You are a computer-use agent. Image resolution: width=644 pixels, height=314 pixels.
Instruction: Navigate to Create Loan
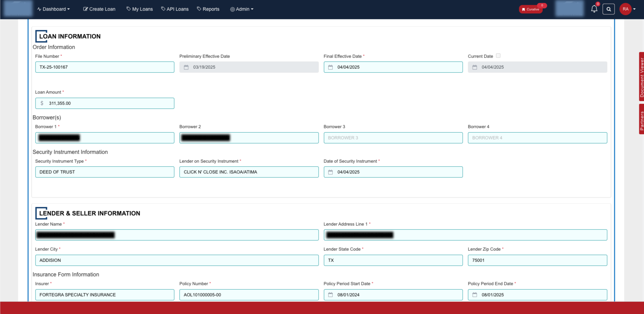pos(99,9)
